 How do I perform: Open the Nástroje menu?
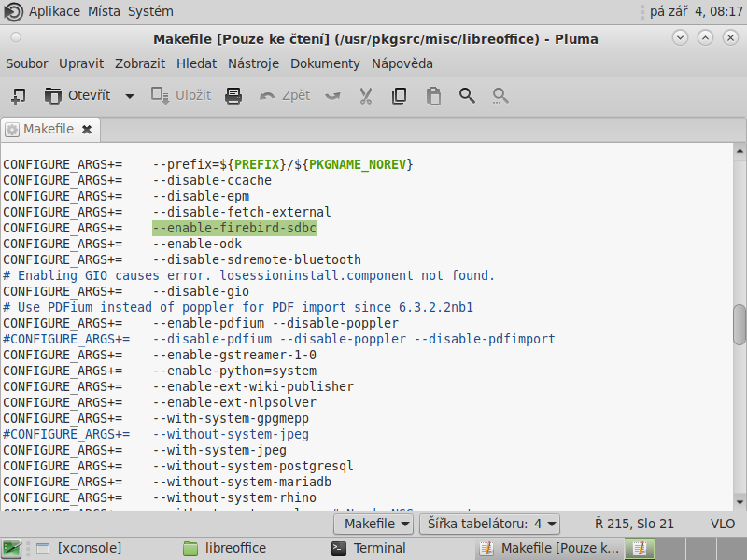click(x=253, y=63)
